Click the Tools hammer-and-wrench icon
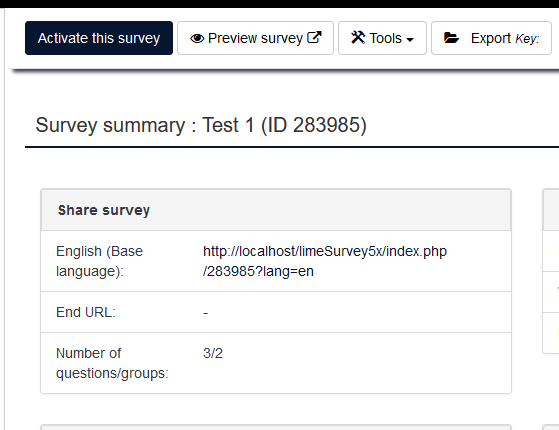The image size is (559, 430). (x=358, y=37)
